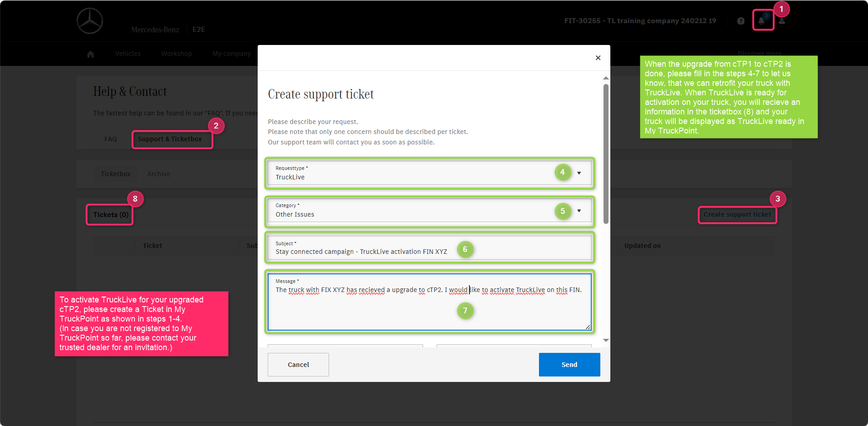Switch to the FAQ tab

(110, 139)
